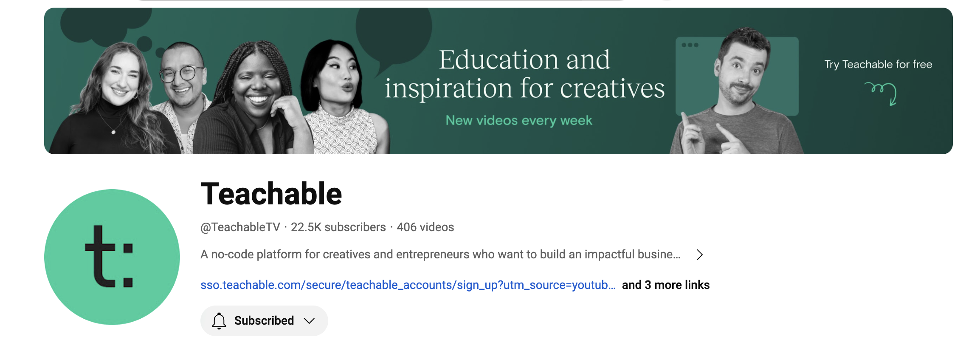Click the 'New videos every week' banner text
980x351 pixels.
(518, 120)
